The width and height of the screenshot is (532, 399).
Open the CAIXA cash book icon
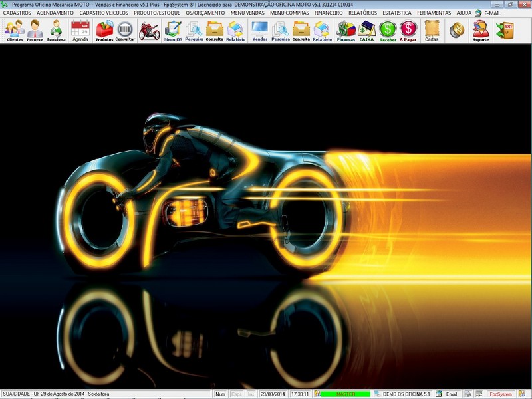(366, 31)
